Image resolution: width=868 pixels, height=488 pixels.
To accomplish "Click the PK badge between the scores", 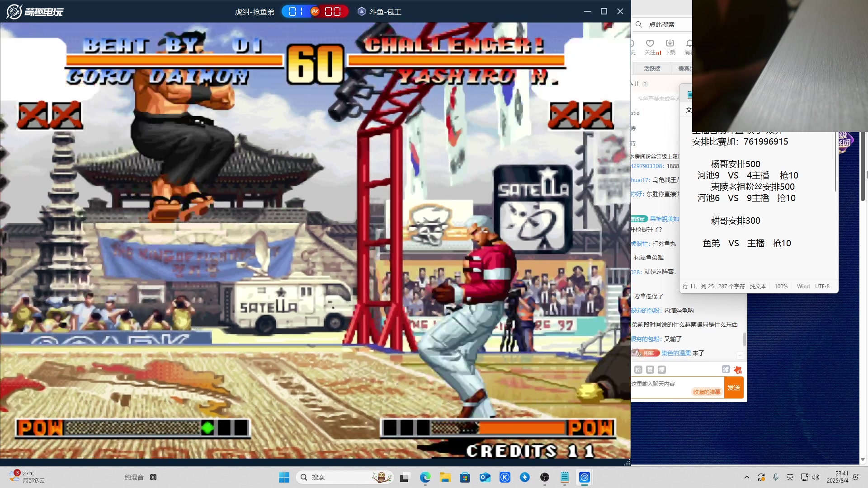I will coord(315,11).
